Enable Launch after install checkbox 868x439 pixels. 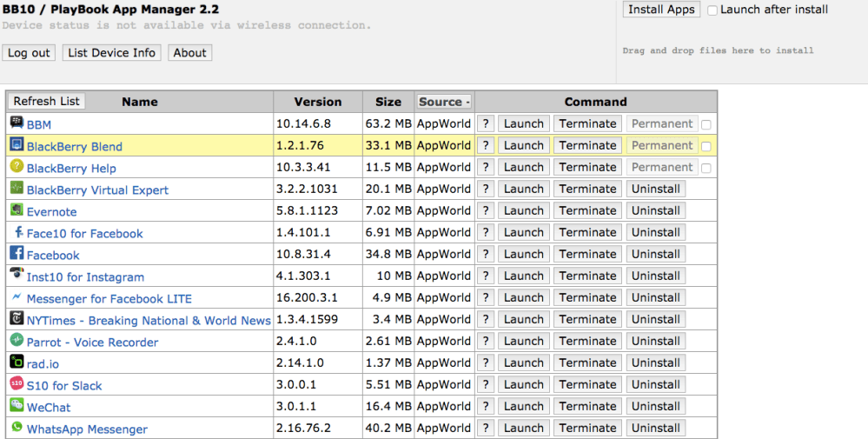712,10
